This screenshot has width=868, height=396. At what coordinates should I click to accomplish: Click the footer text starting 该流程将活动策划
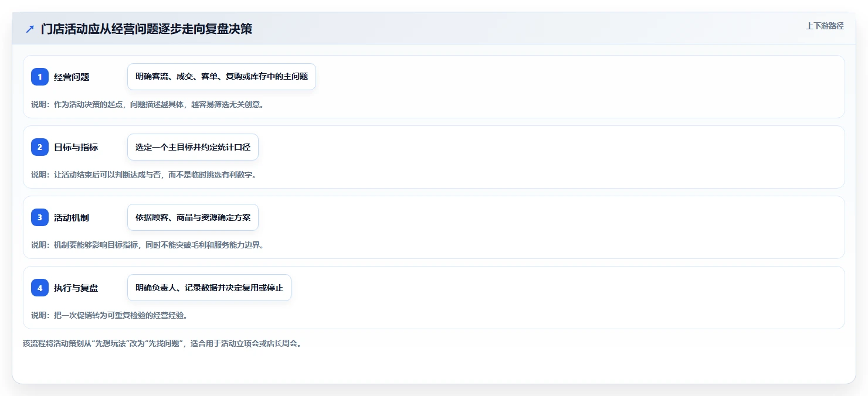(162, 344)
